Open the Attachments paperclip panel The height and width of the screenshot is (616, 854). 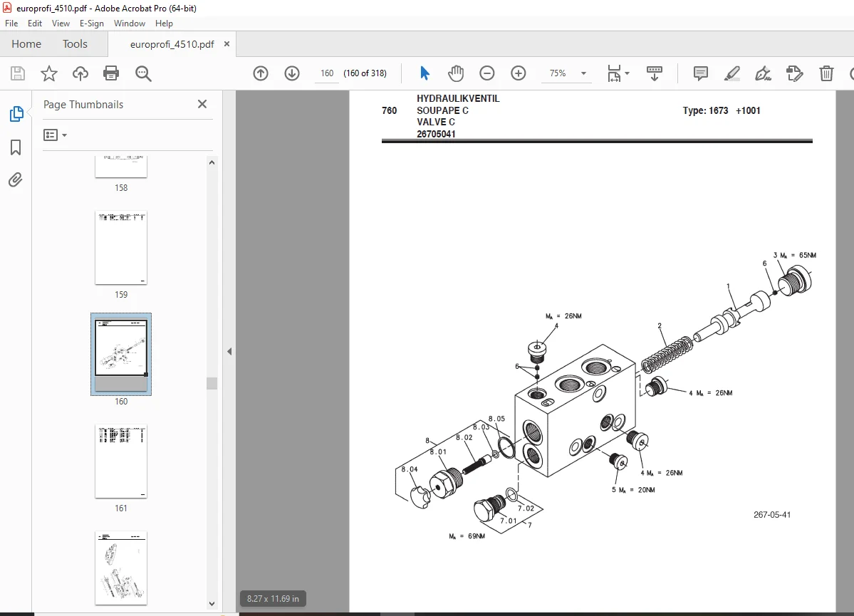pos(15,179)
